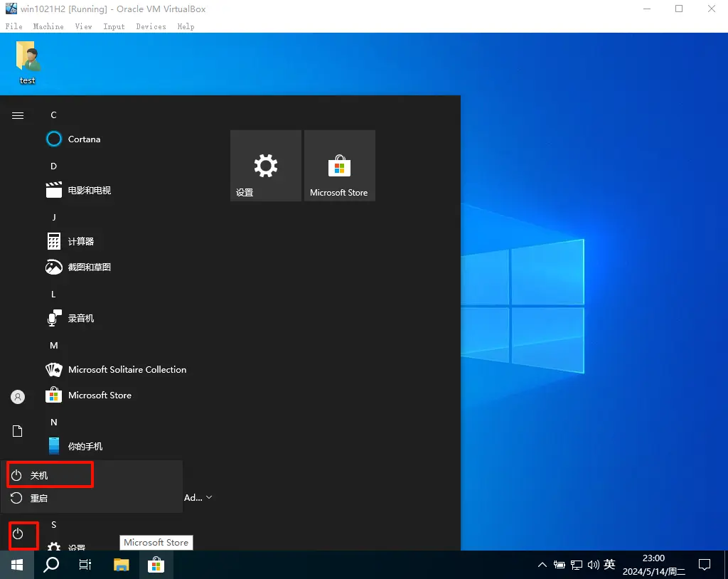Jump to letter M app group

tap(54, 345)
